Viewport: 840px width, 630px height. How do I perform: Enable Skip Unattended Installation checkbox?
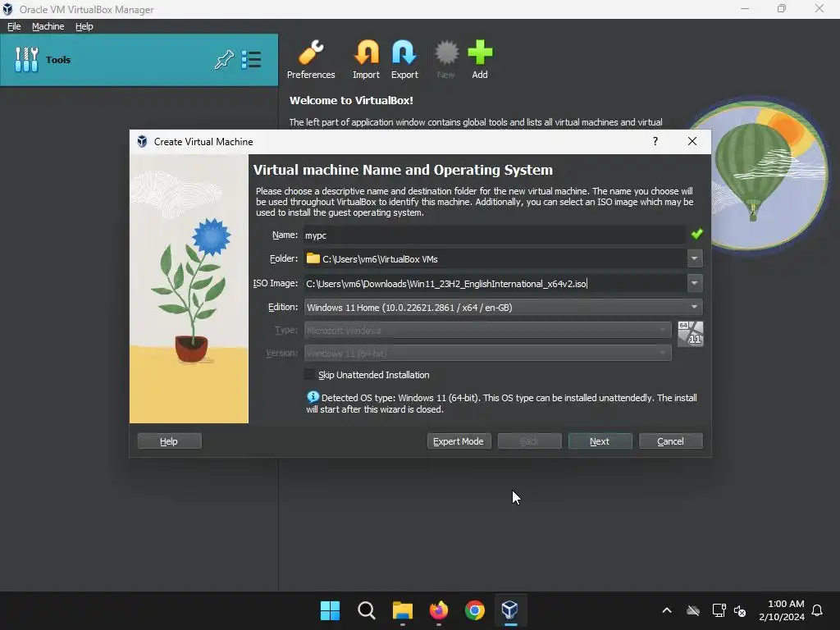[x=309, y=374]
